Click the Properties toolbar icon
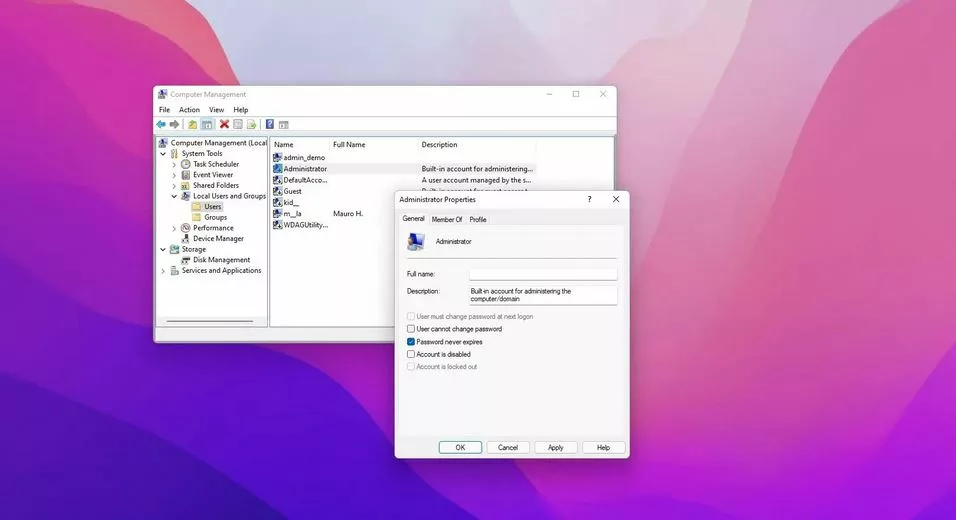 (x=238, y=124)
